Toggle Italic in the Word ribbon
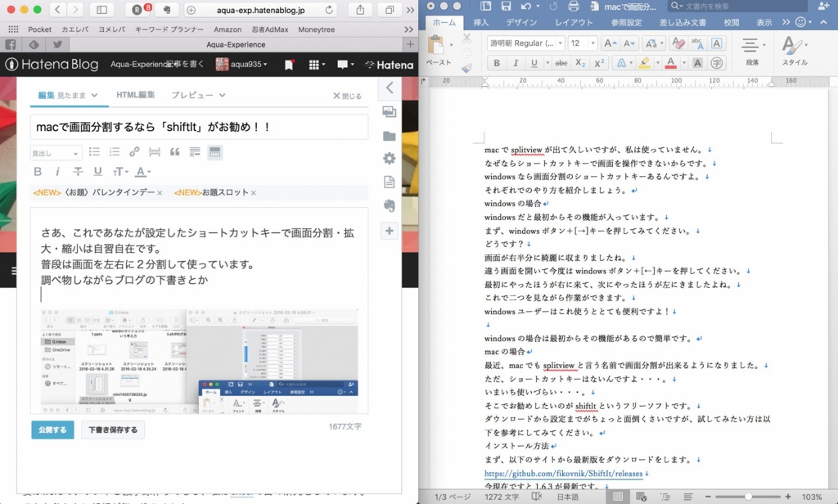The height and width of the screenshot is (504, 838). click(516, 63)
